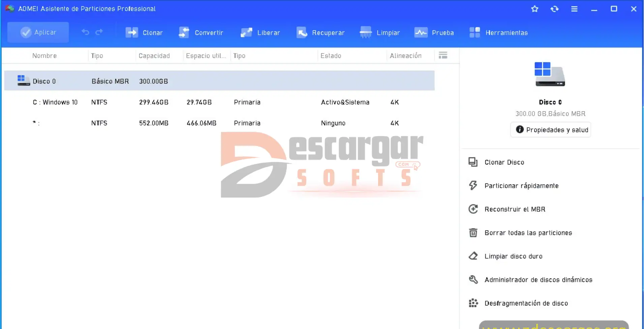Viewport: 644px width, 329px height.
Task: Open the Clonar toolbar menu
Action: (144, 33)
